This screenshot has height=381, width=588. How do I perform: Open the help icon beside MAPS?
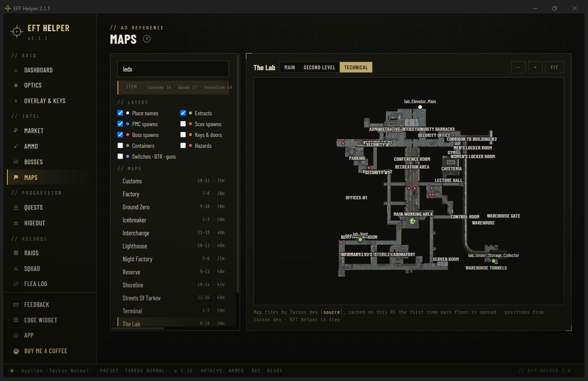(146, 39)
